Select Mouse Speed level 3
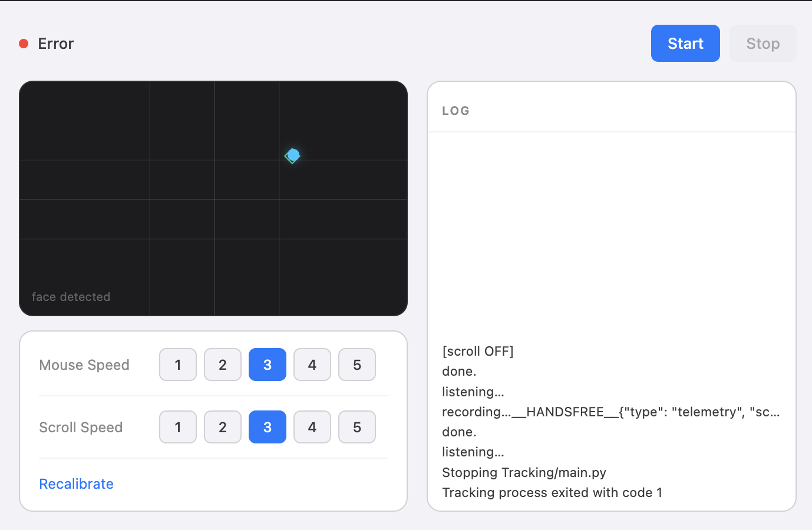The image size is (812, 530). pyautogui.click(x=268, y=365)
